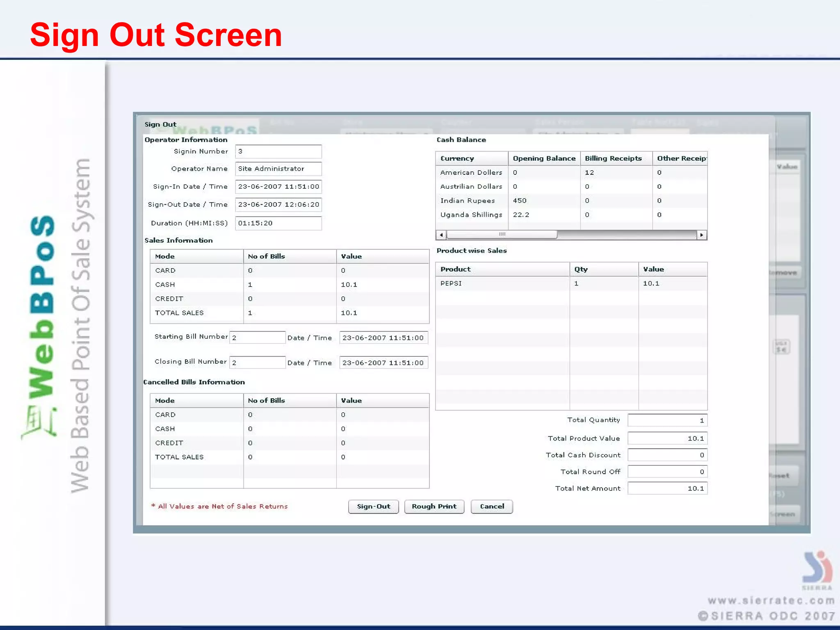Image resolution: width=840 pixels, height=630 pixels.
Task: Click the Other Receipts column header
Action: 680,158
